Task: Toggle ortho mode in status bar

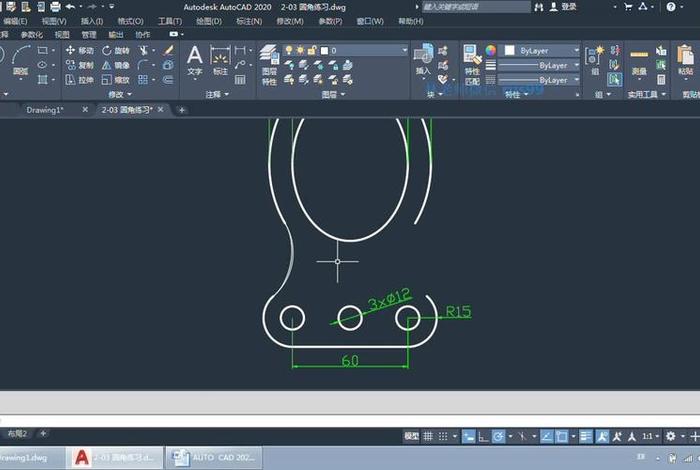Action: click(483, 437)
